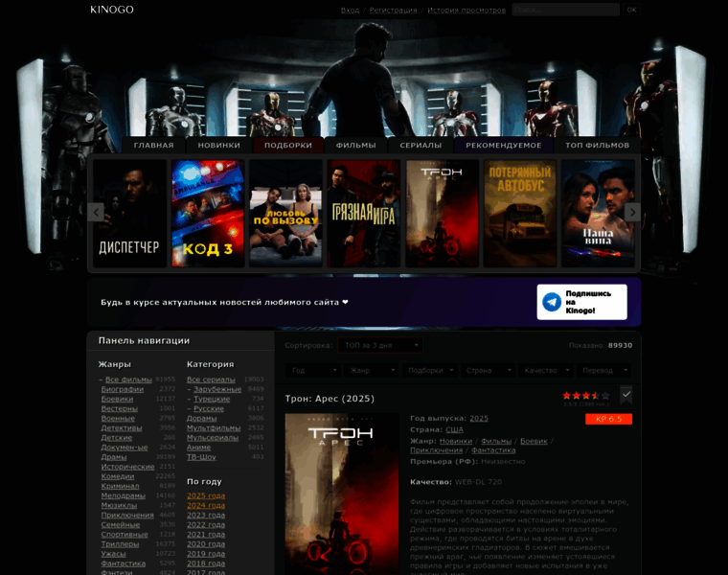Expand the Перевод filter dropdown
Screen dimensions: 728x575
(x=604, y=370)
